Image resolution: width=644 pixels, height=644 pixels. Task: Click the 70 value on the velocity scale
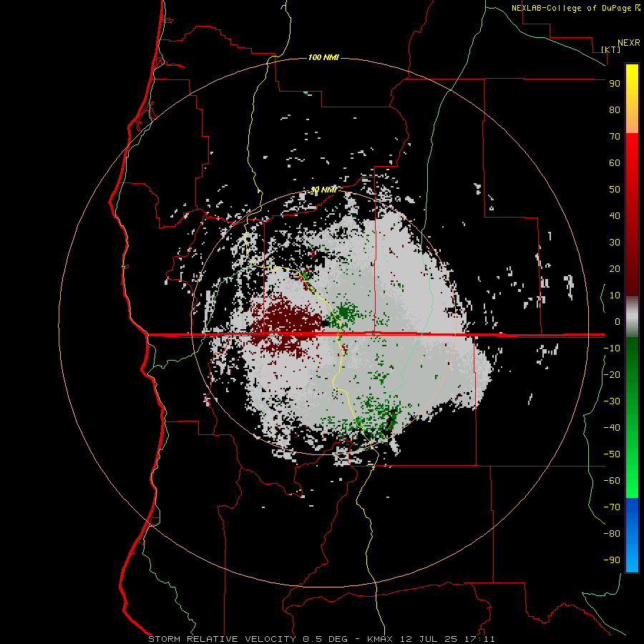[x=615, y=137]
